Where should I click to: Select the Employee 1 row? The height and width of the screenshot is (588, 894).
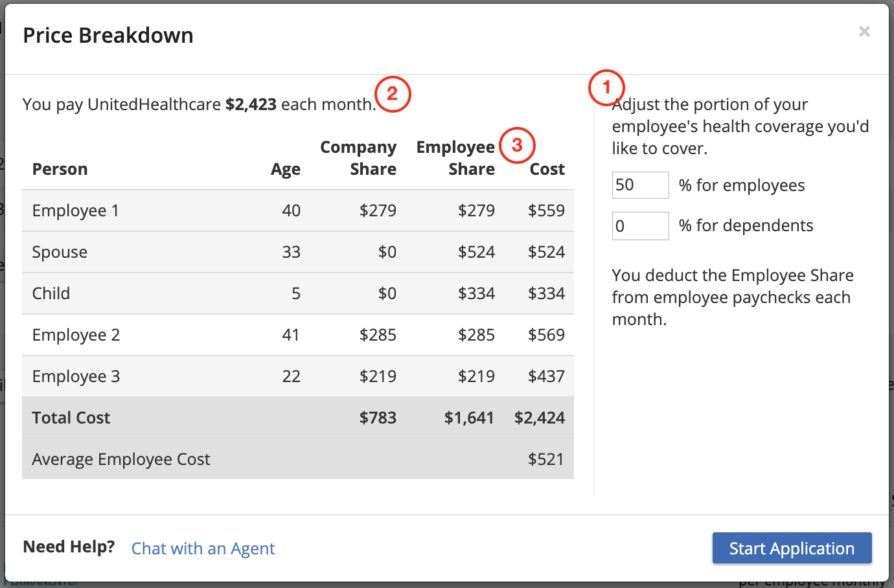pyautogui.click(x=298, y=210)
